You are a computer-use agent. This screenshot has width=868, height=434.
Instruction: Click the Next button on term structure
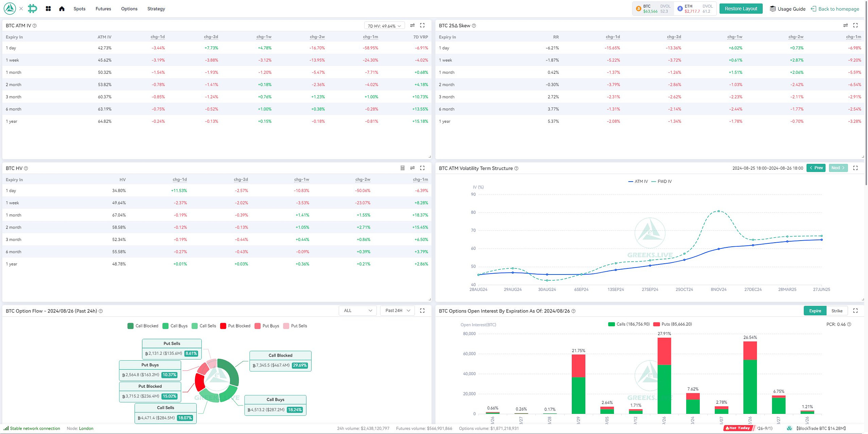pyautogui.click(x=838, y=168)
